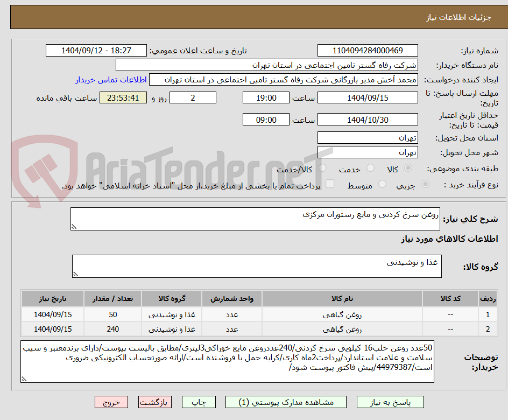
Task: Click the واحد شمارش column header
Action: tap(232, 299)
